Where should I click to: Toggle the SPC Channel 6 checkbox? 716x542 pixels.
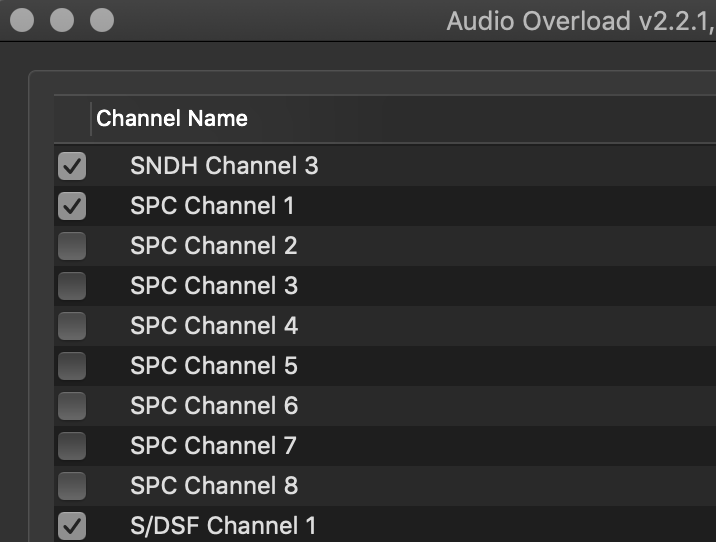pos(72,406)
